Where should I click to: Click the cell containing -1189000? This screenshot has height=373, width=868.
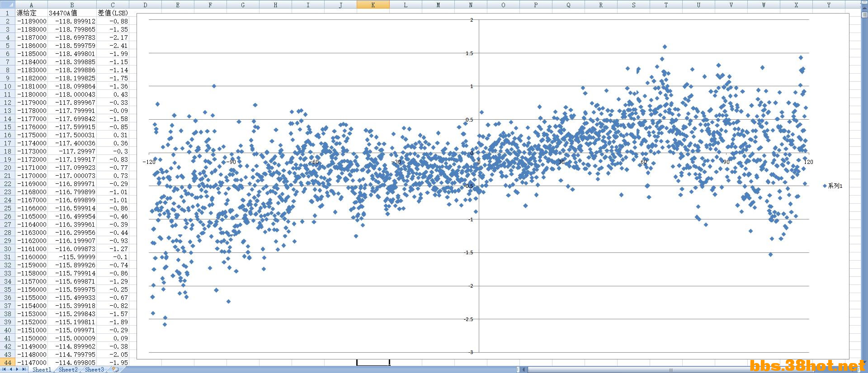pos(31,21)
